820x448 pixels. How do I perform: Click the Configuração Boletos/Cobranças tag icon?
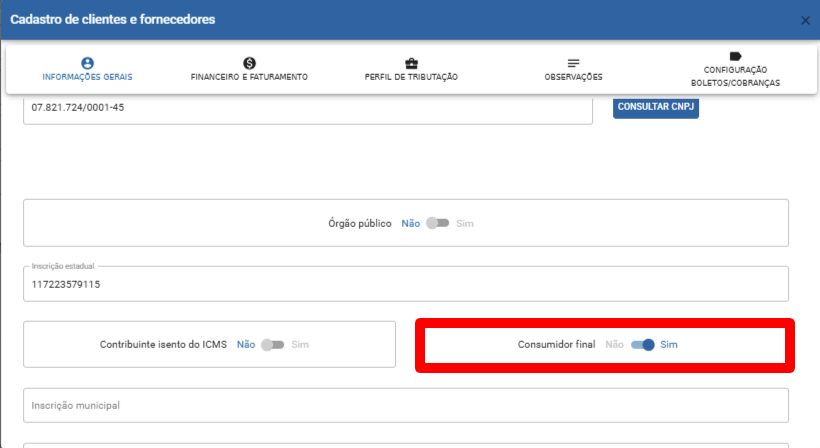click(735, 56)
